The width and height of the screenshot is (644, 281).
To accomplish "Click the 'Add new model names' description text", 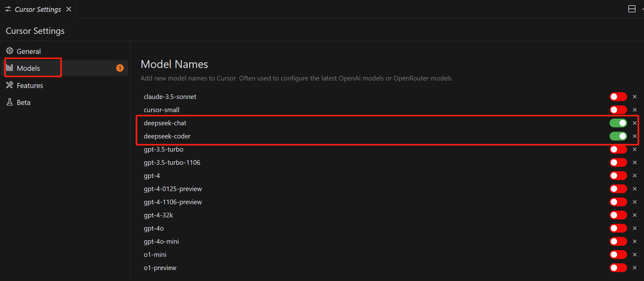I will coord(297,78).
